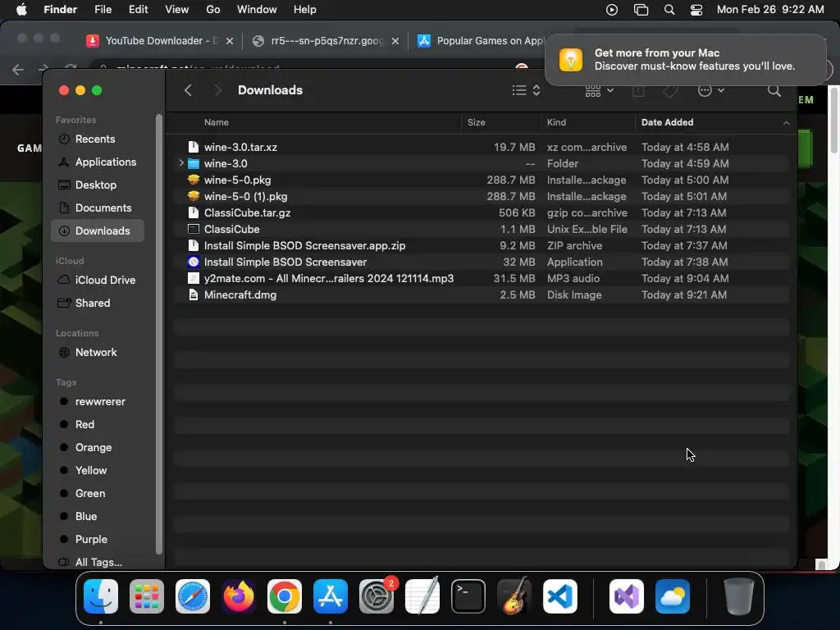Open the View menu
This screenshot has height=630, width=840.
click(x=177, y=10)
